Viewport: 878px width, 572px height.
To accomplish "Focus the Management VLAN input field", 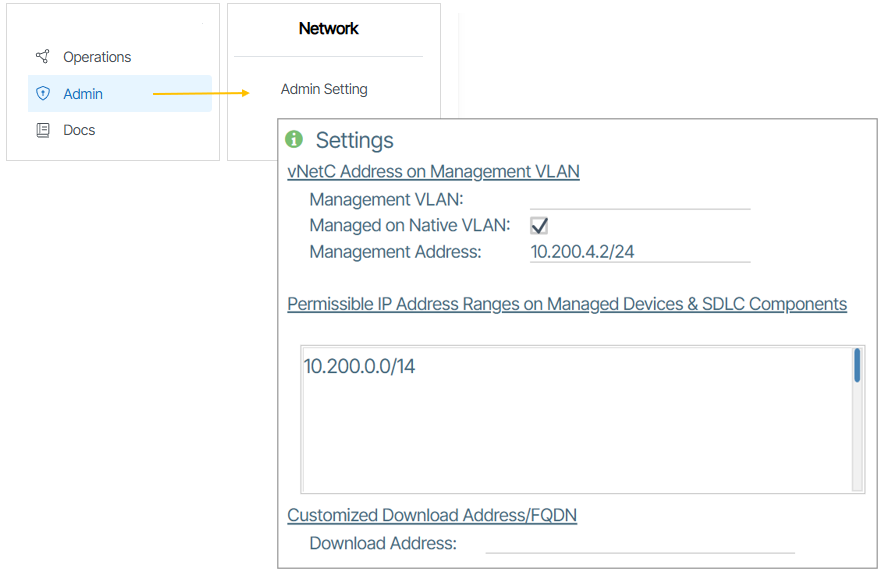I will coord(640,199).
